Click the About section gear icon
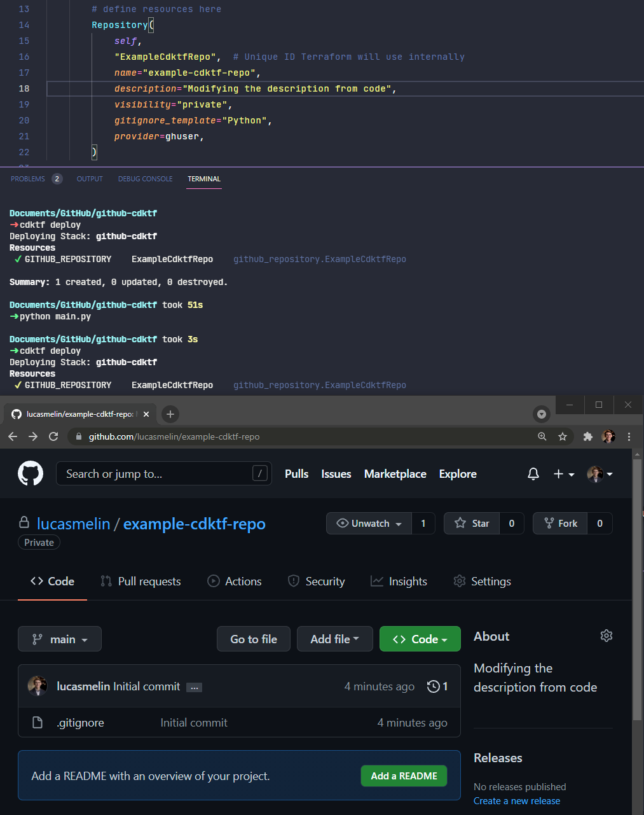The image size is (644, 815). [606, 636]
